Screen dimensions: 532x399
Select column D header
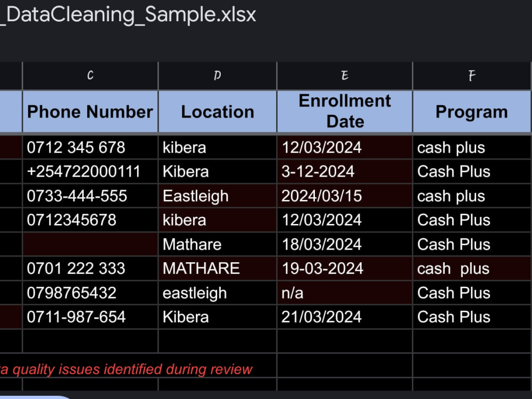[x=218, y=76]
